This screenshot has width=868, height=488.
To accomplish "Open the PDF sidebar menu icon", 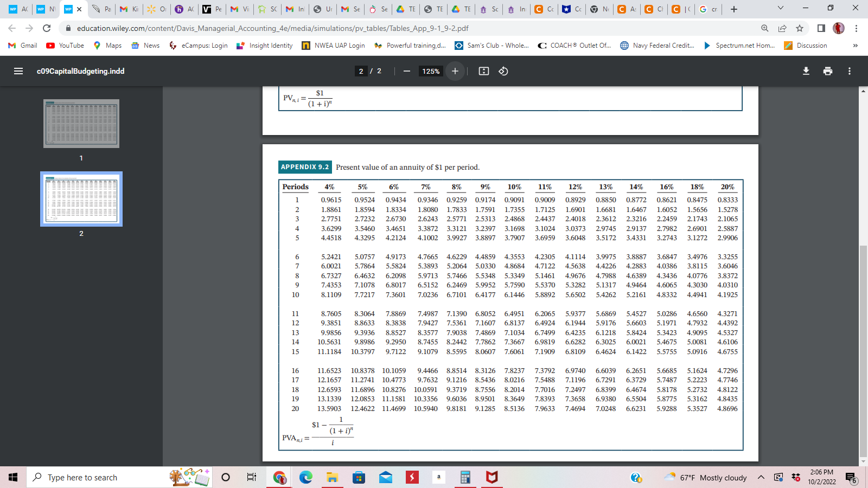I will pos(18,71).
